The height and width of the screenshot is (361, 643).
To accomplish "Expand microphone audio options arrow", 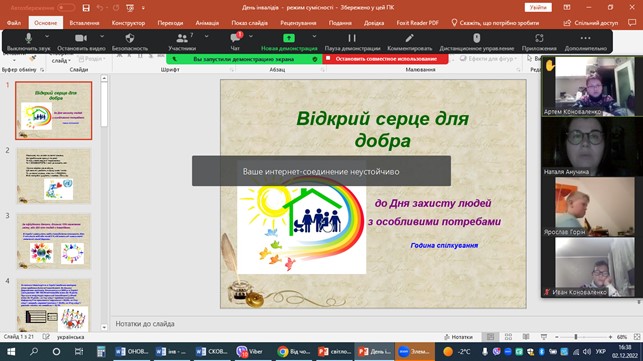I will 47,37.
